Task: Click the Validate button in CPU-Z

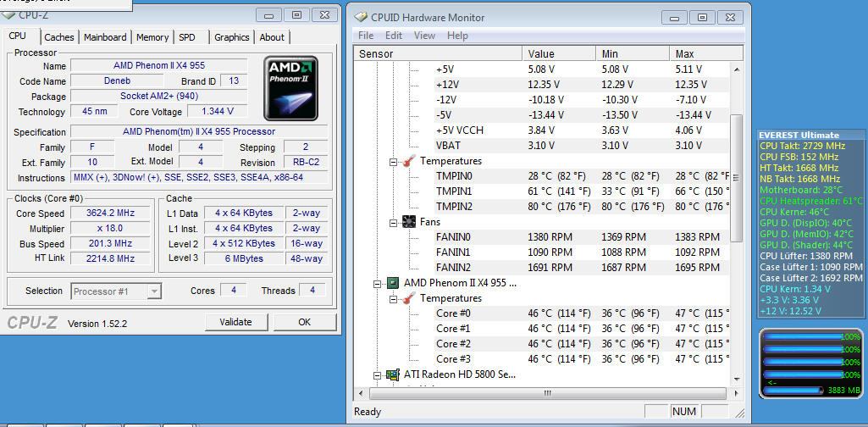Action: [x=235, y=322]
